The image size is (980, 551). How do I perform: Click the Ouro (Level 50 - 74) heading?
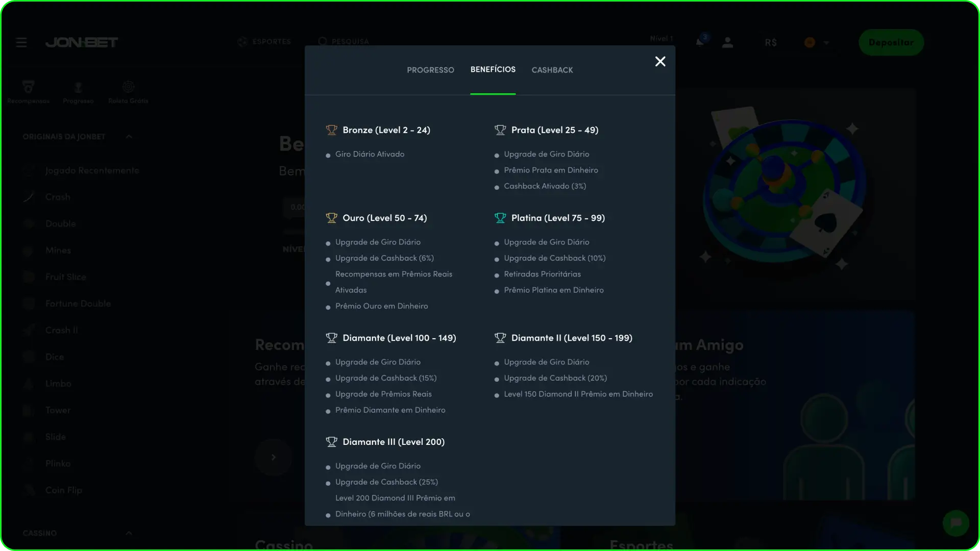pos(385,218)
